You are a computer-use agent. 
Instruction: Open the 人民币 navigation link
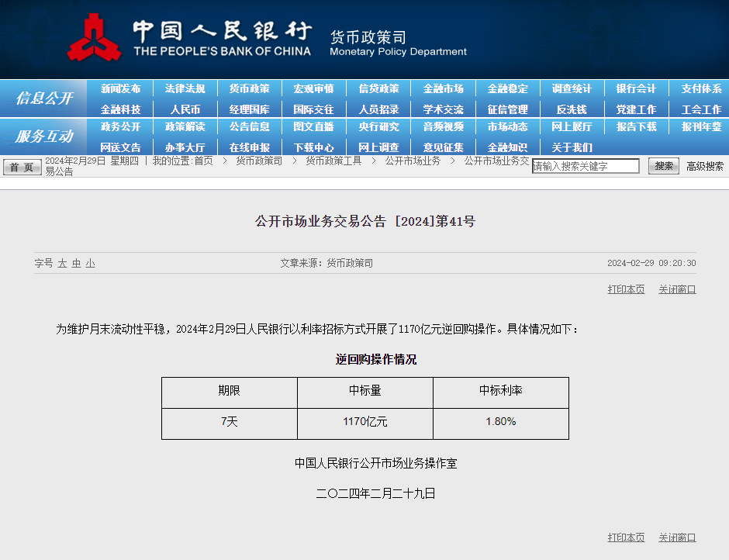click(185, 109)
